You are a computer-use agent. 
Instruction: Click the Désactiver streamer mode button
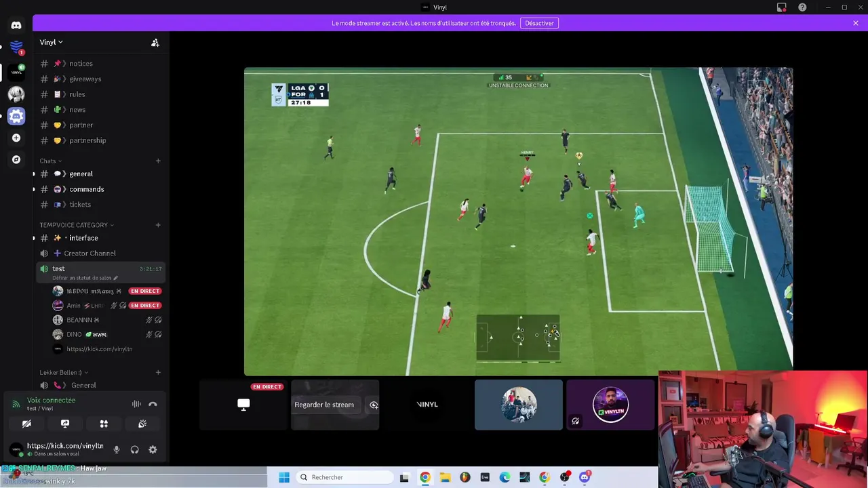(x=539, y=23)
